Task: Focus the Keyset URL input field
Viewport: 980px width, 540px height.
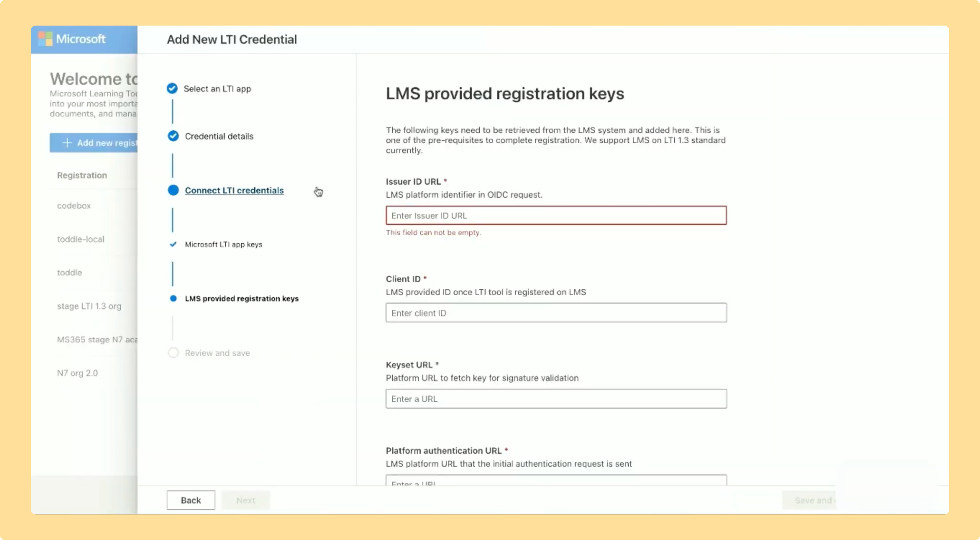Action: pos(556,398)
